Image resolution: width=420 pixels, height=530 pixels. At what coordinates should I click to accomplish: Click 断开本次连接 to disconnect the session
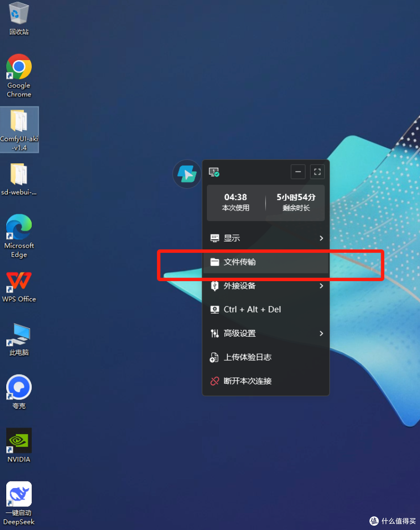tap(266, 381)
